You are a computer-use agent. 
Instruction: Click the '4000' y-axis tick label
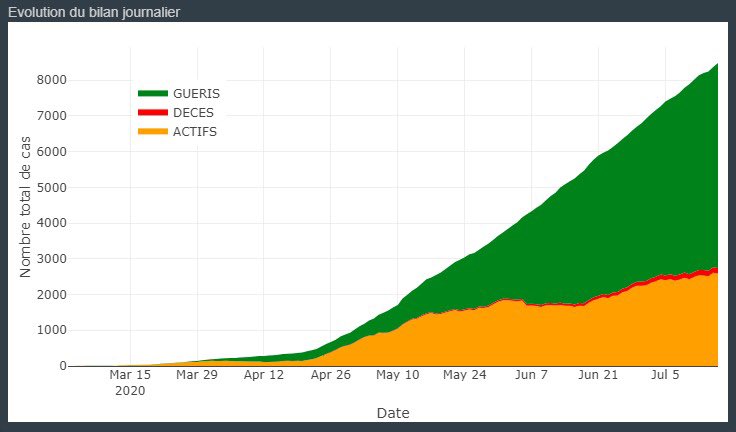click(x=52, y=223)
